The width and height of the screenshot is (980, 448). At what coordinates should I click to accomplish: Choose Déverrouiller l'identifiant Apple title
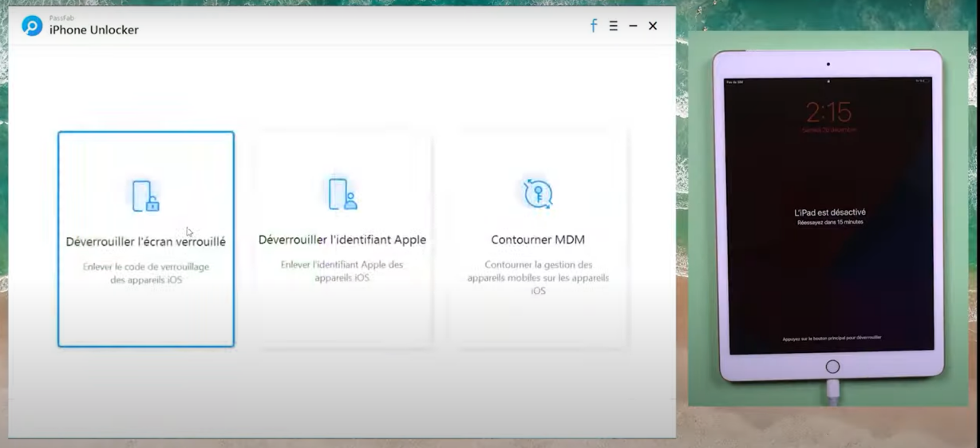click(x=342, y=240)
